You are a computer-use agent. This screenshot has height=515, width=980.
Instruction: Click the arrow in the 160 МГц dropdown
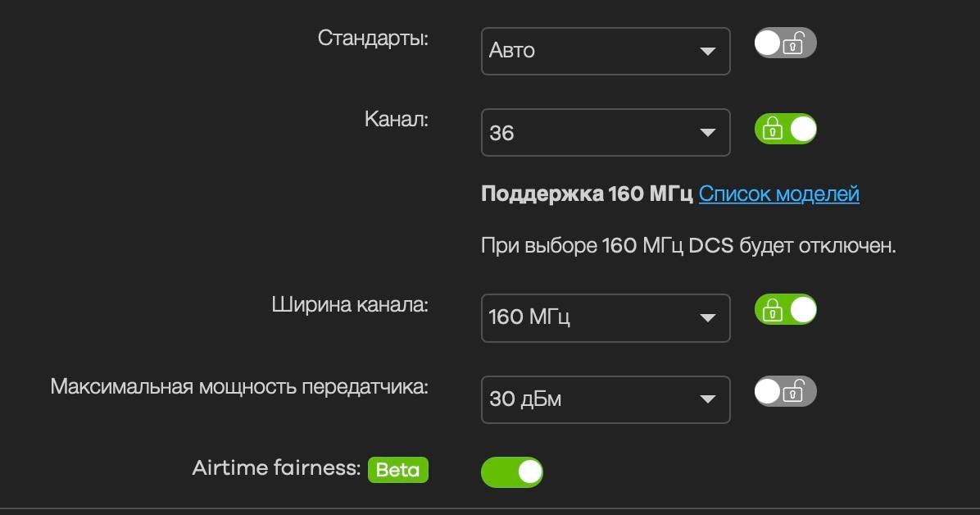707,318
